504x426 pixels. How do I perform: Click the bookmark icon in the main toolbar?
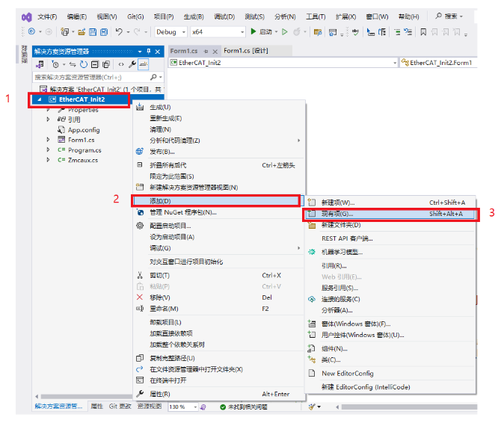(423, 32)
